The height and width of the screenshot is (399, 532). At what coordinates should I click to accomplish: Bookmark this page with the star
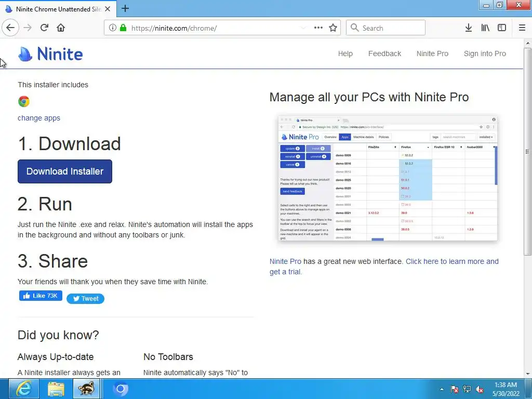[x=333, y=28]
